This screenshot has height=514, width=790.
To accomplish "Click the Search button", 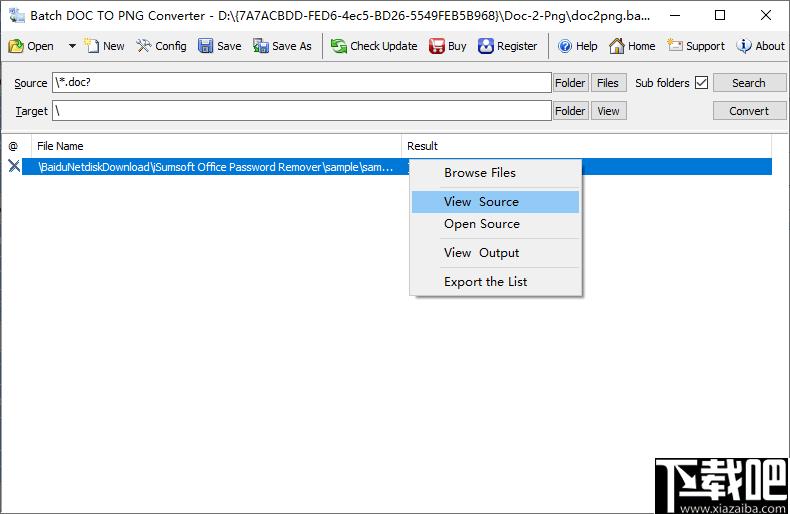I will point(749,83).
